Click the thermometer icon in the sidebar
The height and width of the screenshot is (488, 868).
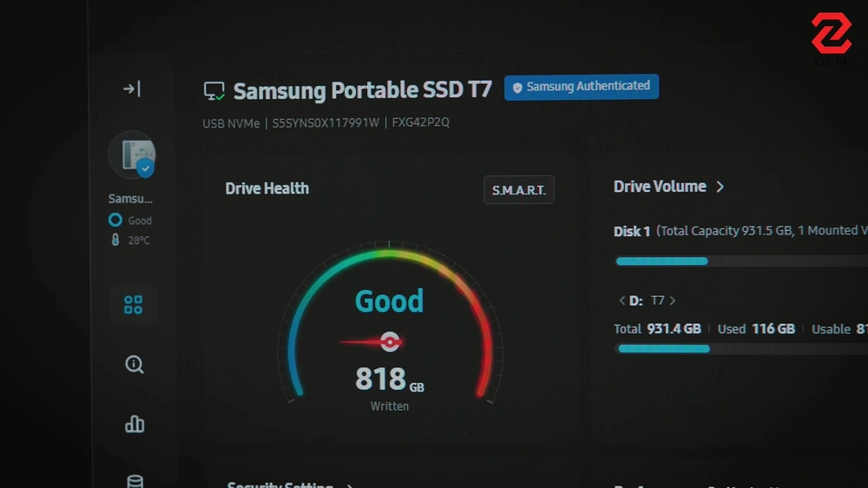[x=115, y=240]
